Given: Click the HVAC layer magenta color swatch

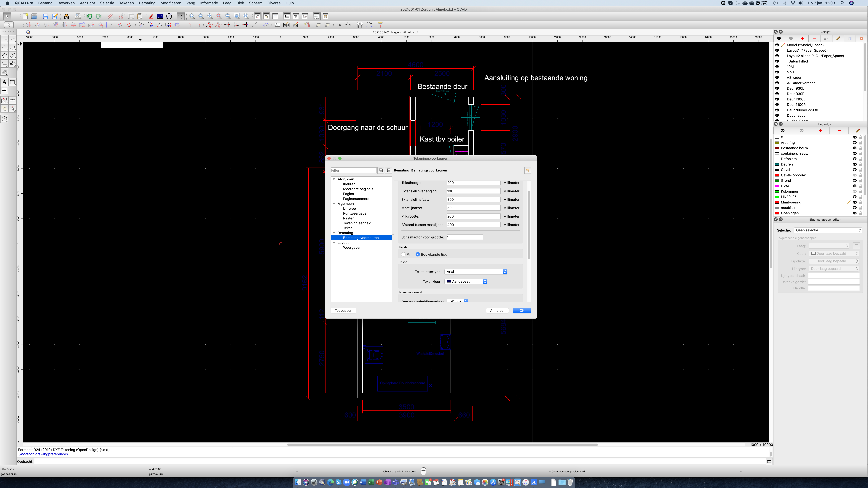Looking at the screenshot, I should (x=777, y=186).
